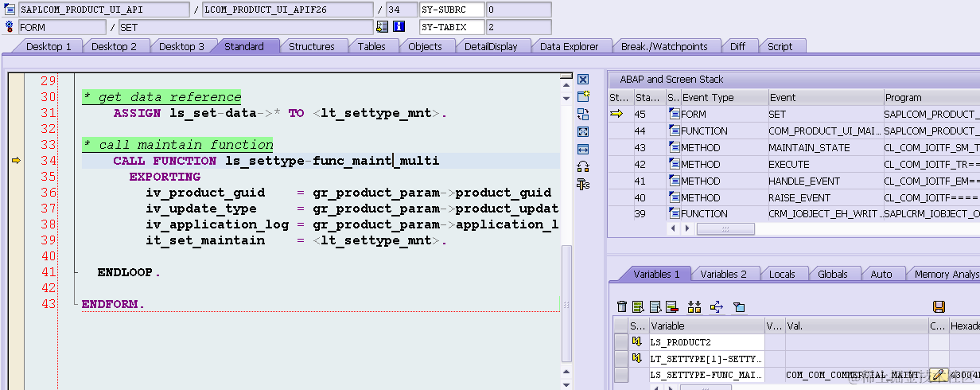Click the stack table horizontal scrollbar thumb
980x390 pixels.
(x=725, y=228)
